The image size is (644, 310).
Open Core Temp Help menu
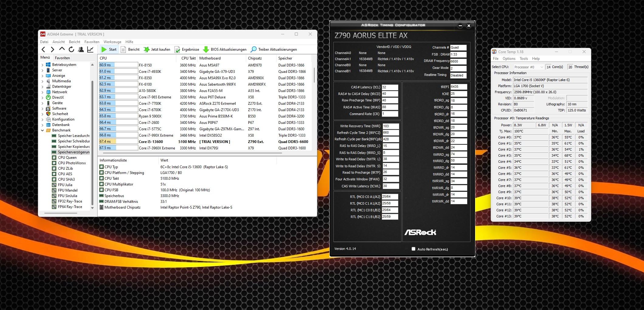pos(536,59)
